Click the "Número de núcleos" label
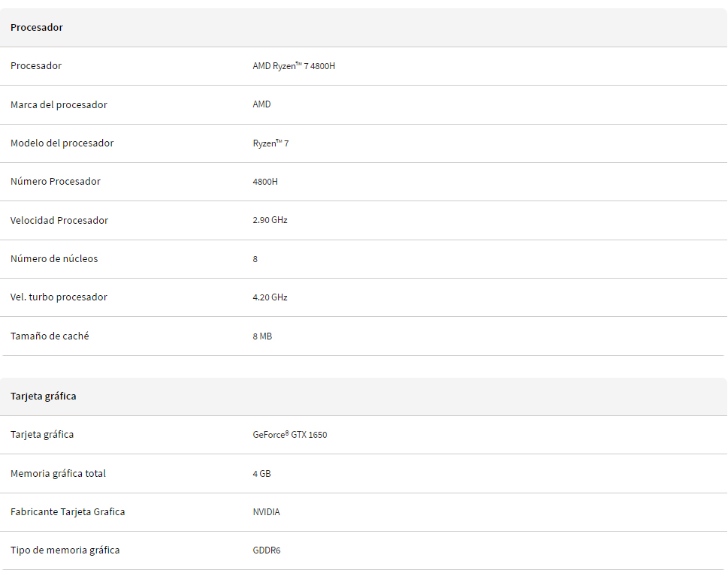Screen dimensions: 728x582 (54, 258)
